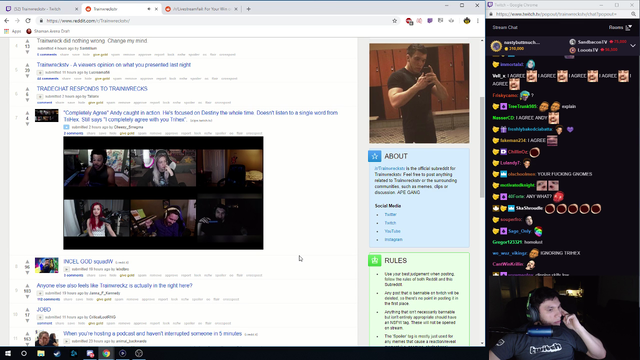Image resolution: width=640 pixels, height=360 pixels.
Task: Open Instagram link under Social Media
Action: (393, 240)
